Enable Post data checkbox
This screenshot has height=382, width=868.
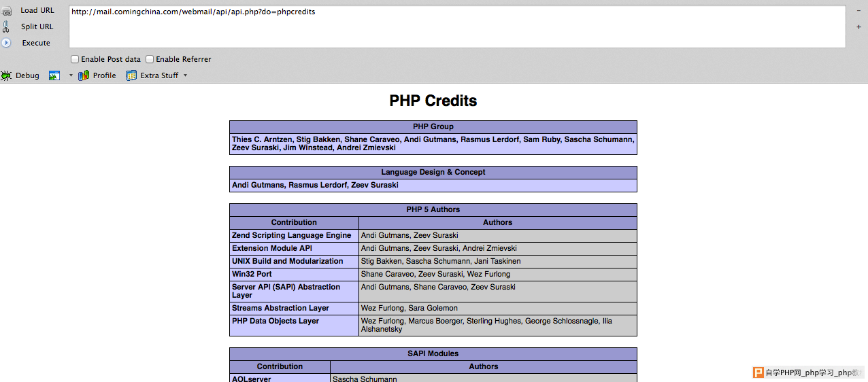(x=75, y=59)
